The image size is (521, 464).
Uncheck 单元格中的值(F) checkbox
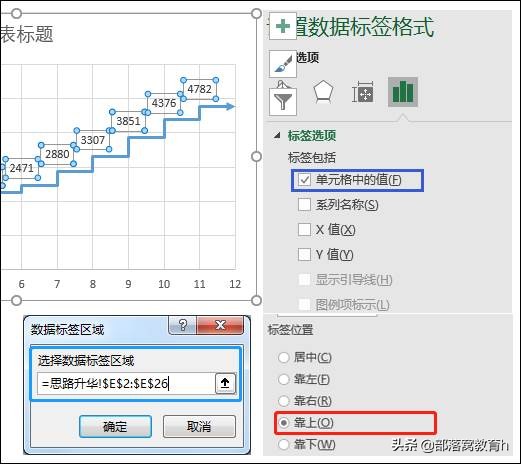304,180
